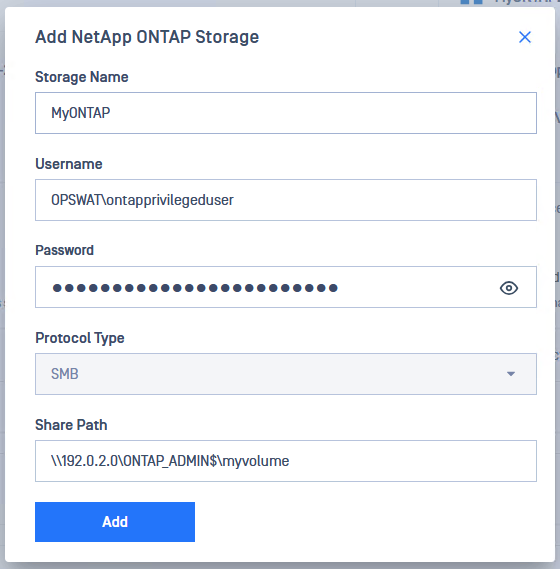Image resolution: width=560 pixels, height=569 pixels.
Task: Edit the Share Path field
Action: click(286, 461)
